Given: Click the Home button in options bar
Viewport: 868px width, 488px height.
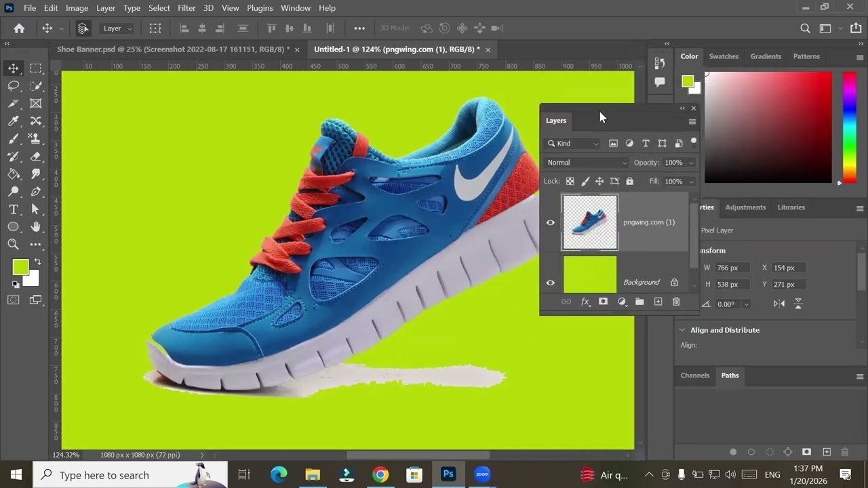Looking at the screenshot, I should (x=19, y=28).
